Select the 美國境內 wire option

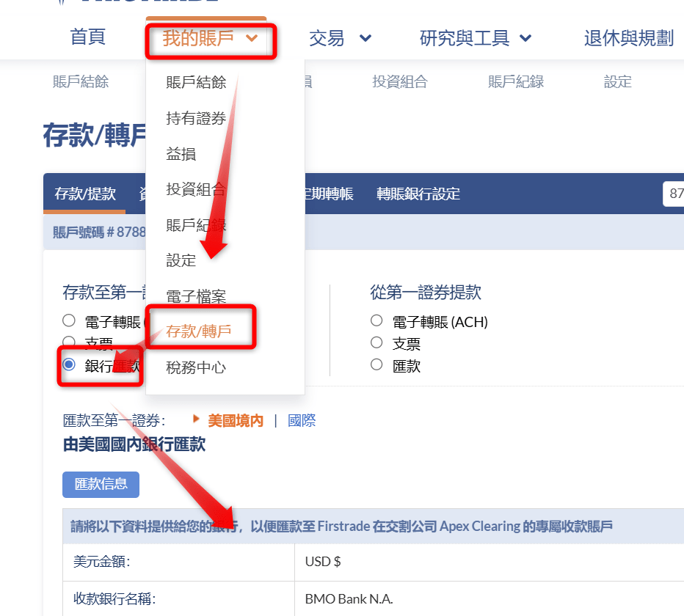click(236, 421)
